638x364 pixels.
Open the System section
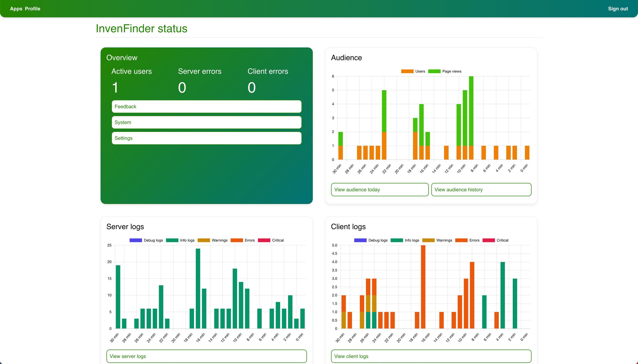tap(206, 123)
